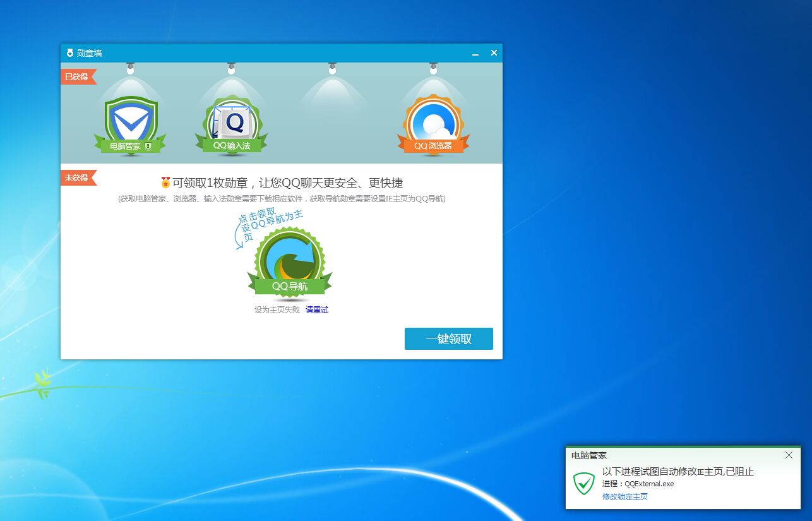Click the 已获得 ribbon label
This screenshot has height=521, width=812.
point(78,77)
